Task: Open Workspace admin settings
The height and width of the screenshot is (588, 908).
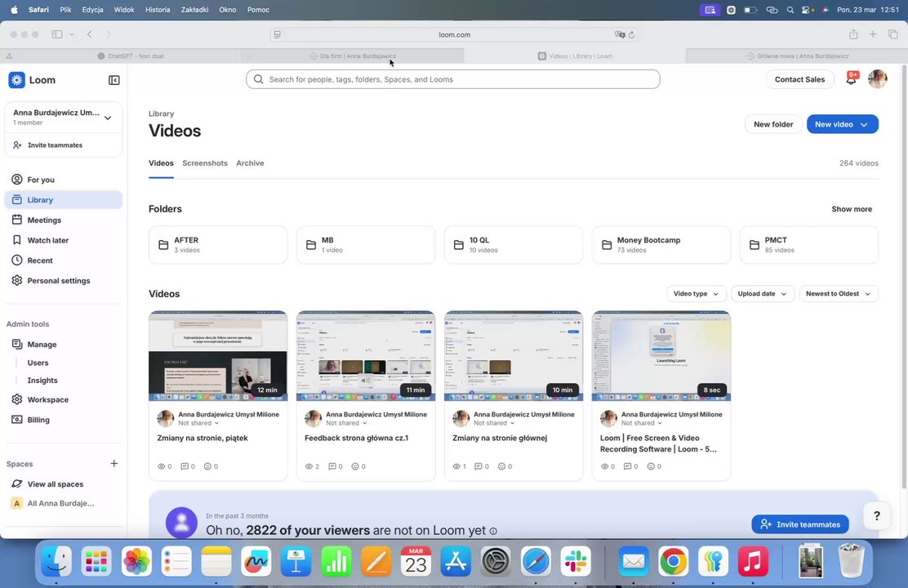Action: point(64,399)
